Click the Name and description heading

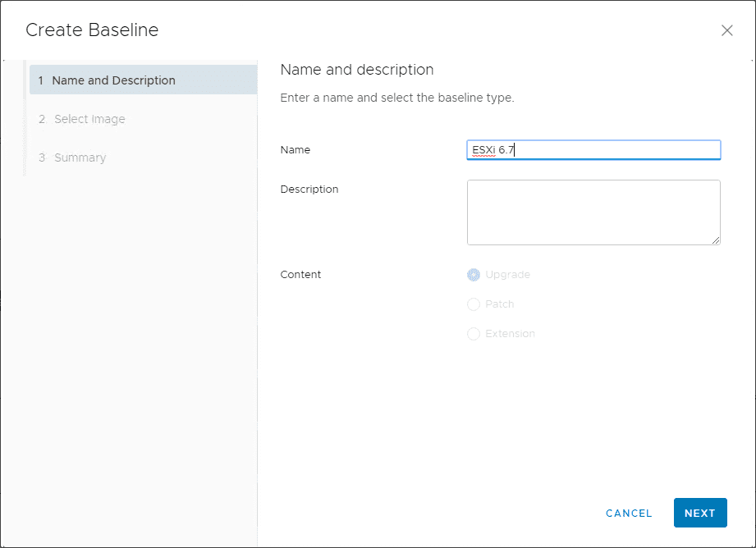(357, 70)
